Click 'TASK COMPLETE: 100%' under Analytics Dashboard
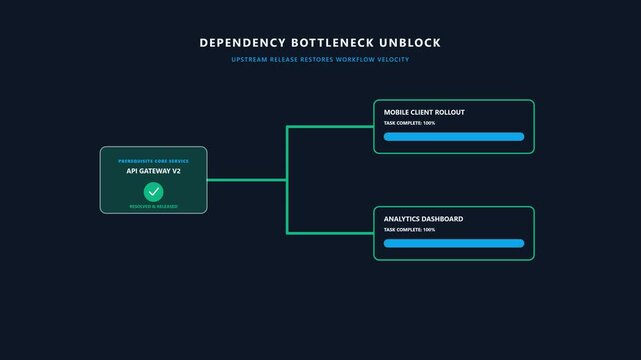 (x=409, y=230)
